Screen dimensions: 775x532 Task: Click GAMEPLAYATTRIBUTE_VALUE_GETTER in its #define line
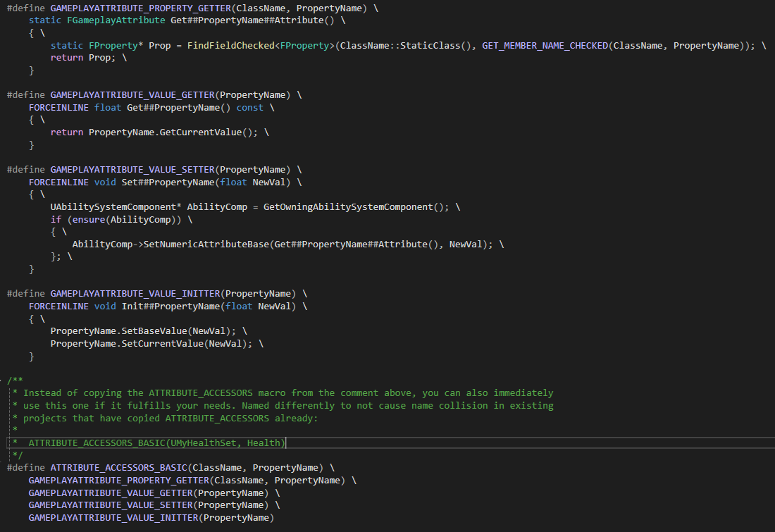(132, 95)
